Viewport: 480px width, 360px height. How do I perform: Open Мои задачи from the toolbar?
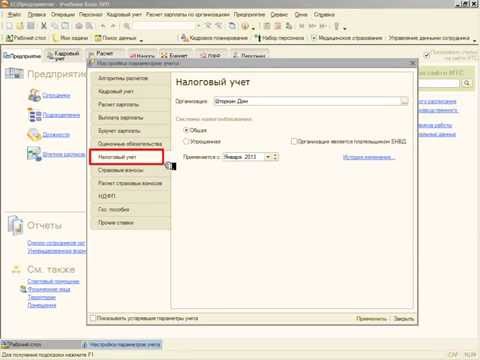point(70,38)
